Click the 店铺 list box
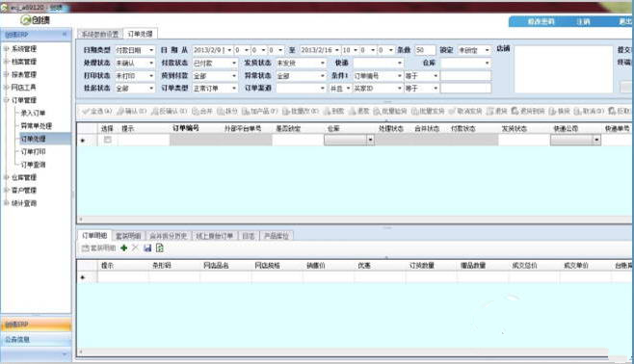This screenshot has height=364, width=634. click(x=564, y=69)
